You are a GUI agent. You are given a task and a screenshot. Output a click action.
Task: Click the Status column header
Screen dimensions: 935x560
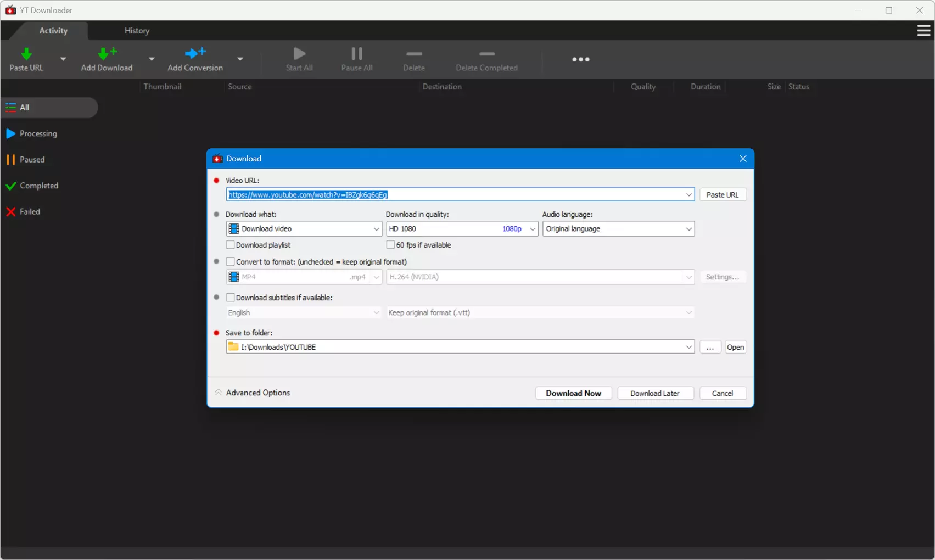click(x=799, y=87)
